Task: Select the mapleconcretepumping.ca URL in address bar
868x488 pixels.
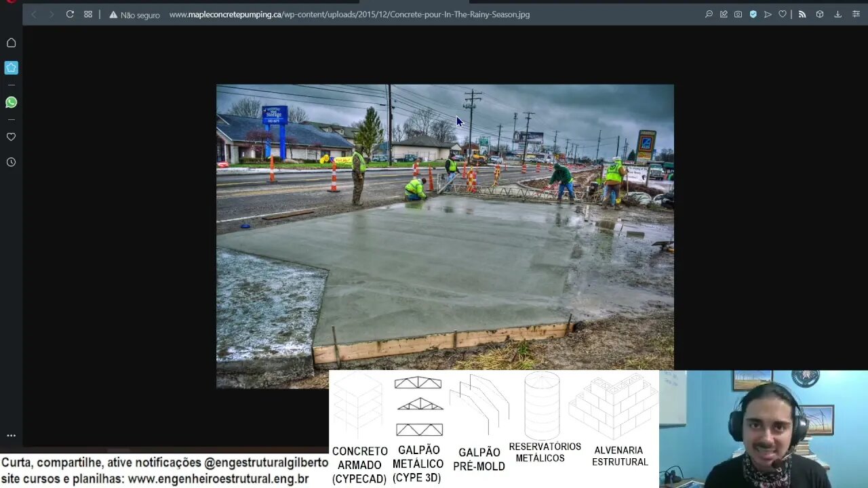Action: [349, 14]
